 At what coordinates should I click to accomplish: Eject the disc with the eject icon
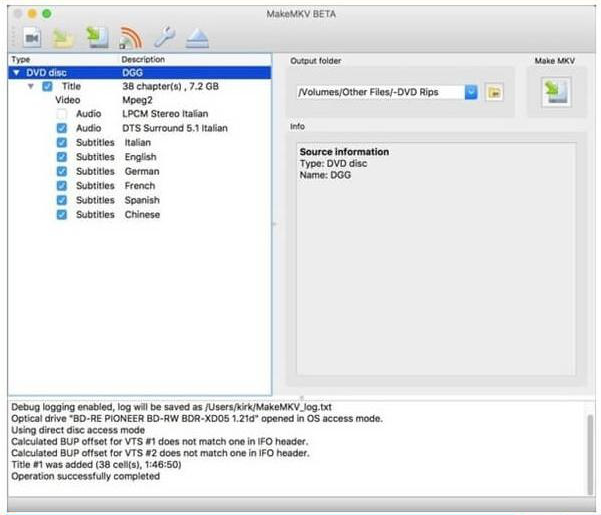pyautogui.click(x=197, y=38)
